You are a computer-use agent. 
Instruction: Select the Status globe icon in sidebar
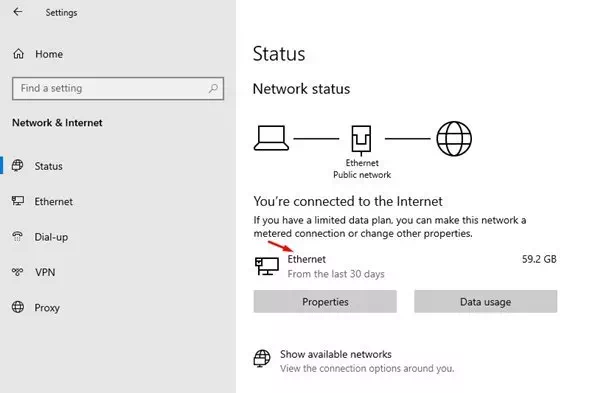click(x=18, y=166)
